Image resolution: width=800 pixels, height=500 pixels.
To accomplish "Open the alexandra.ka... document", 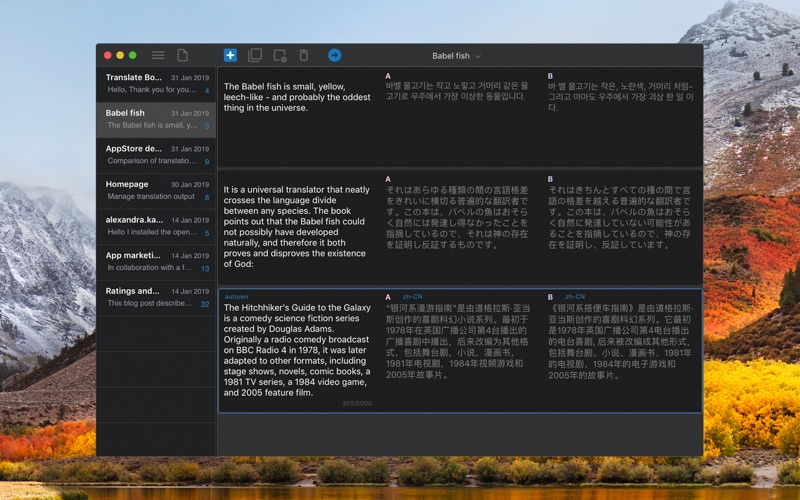I will pyautogui.click(x=157, y=226).
